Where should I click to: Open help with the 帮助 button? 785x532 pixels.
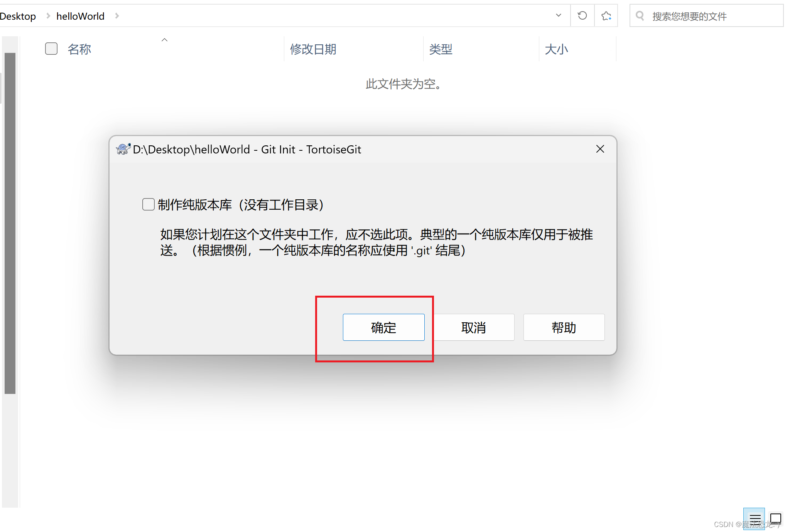[x=564, y=327]
